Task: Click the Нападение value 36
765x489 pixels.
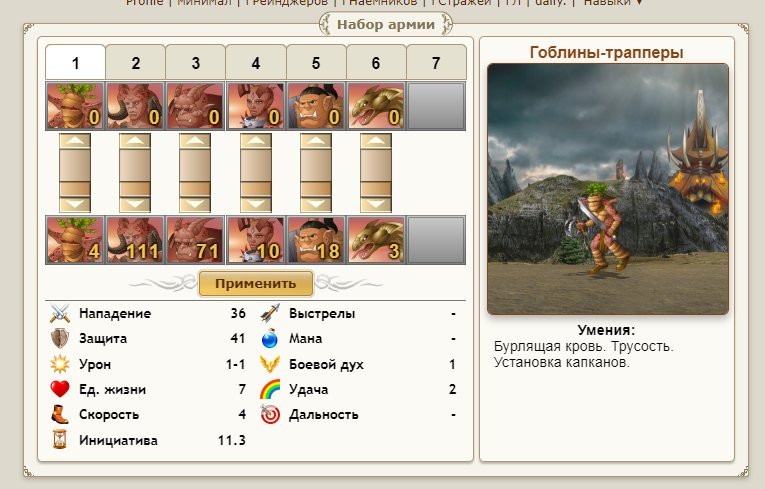Action: [x=238, y=313]
